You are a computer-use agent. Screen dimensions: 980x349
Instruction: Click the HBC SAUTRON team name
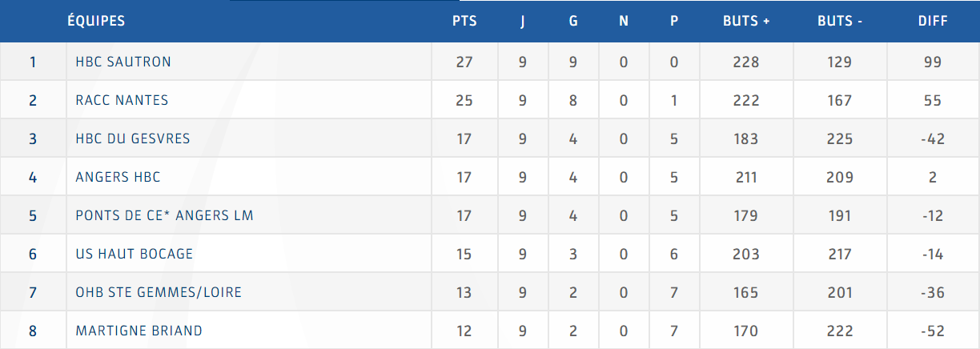coord(123,62)
